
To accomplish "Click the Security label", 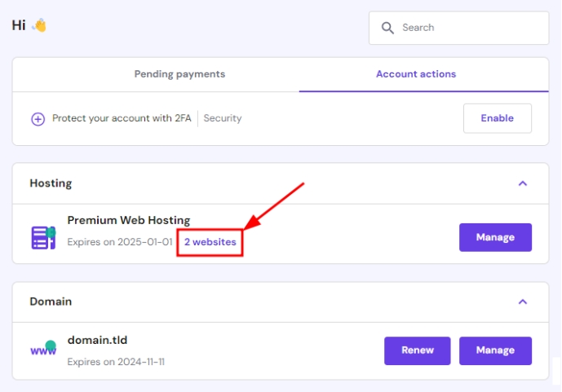I will pyautogui.click(x=223, y=118).
